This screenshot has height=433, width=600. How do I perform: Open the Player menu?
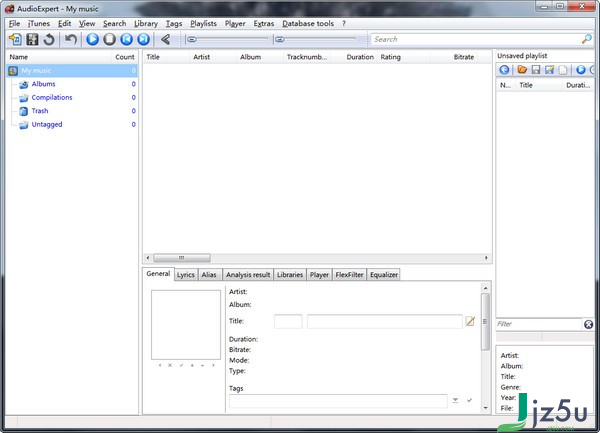(x=235, y=24)
